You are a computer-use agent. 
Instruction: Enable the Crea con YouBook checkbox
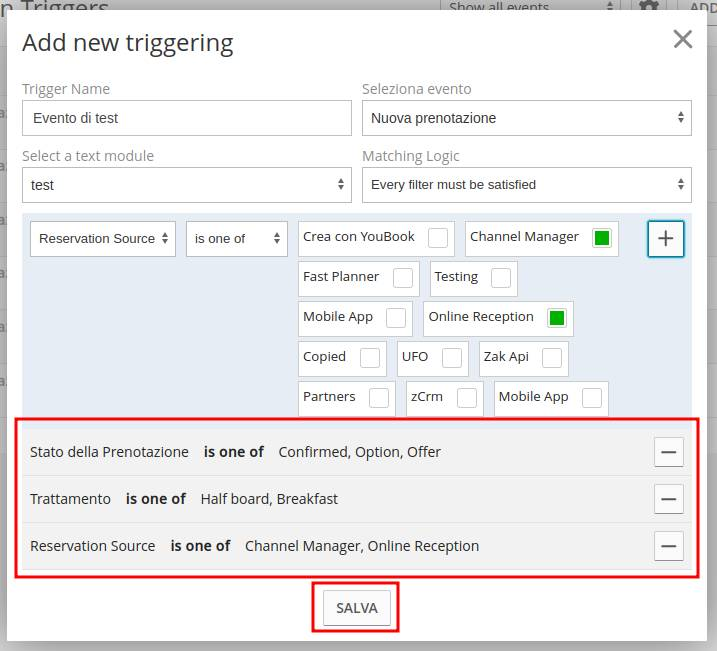[438, 238]
